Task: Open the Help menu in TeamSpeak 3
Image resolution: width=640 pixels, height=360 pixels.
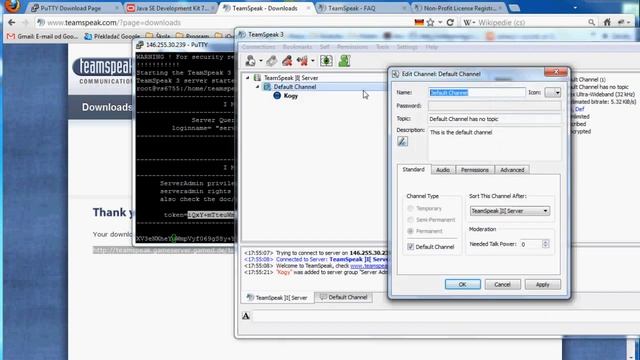Action: 432,47
